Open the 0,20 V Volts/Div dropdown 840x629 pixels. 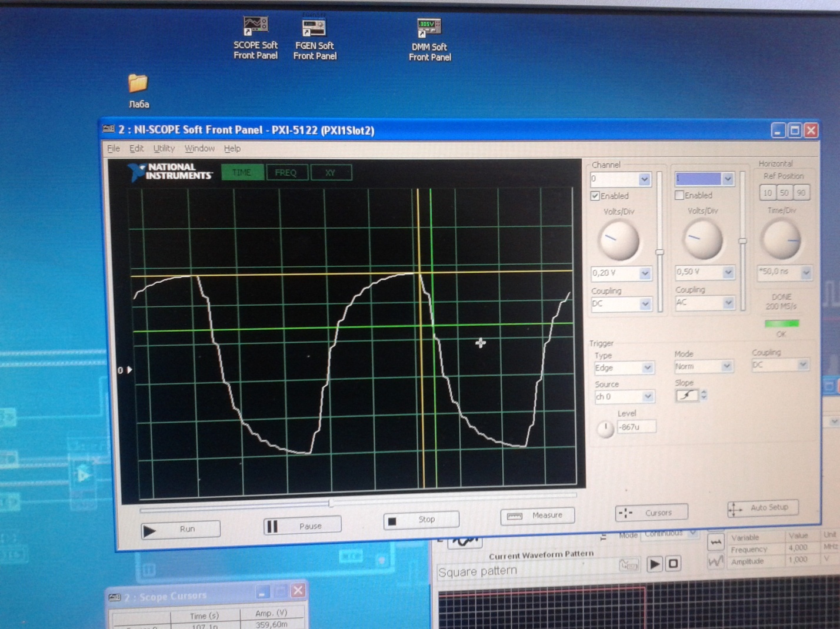645,273
